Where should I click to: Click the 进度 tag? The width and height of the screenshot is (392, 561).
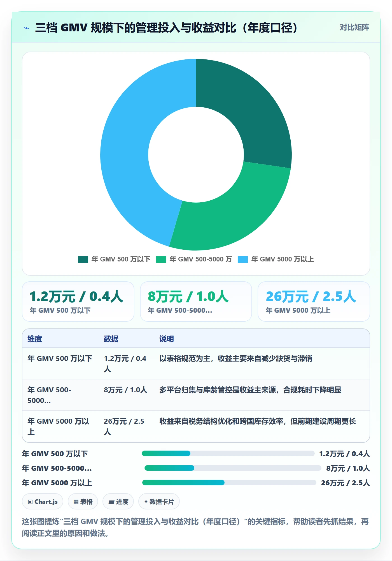point(118,502)
